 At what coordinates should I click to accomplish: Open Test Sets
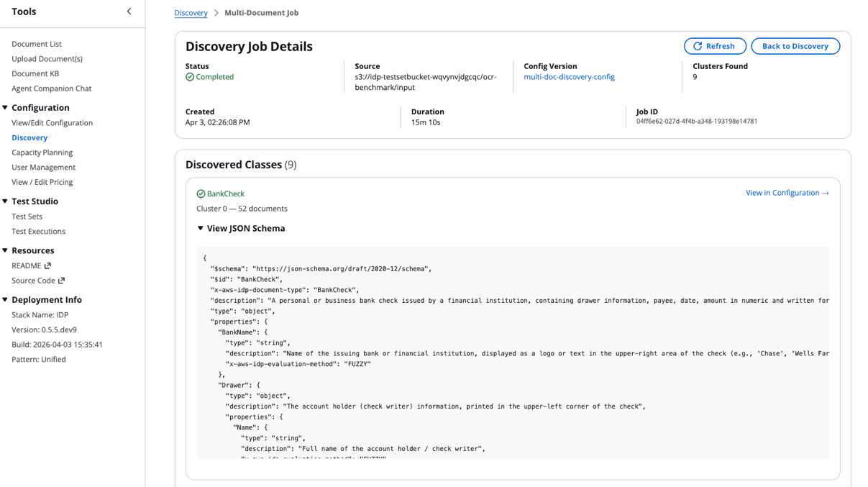tap(27, 217)
